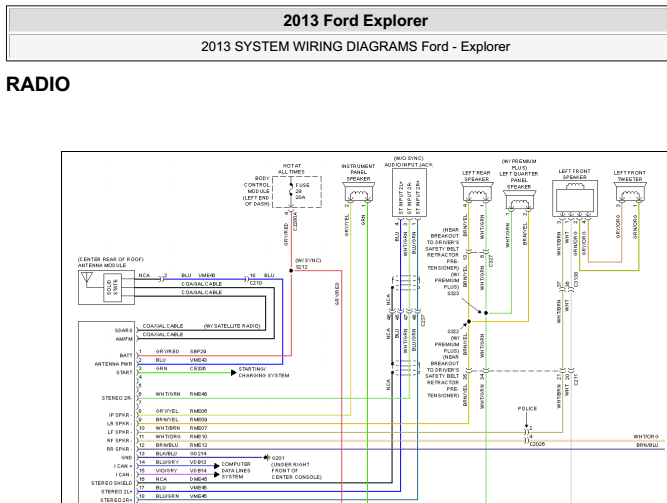
Task: Click the VDB14 wire arrowhead
Action: click(x=216, y=474)
